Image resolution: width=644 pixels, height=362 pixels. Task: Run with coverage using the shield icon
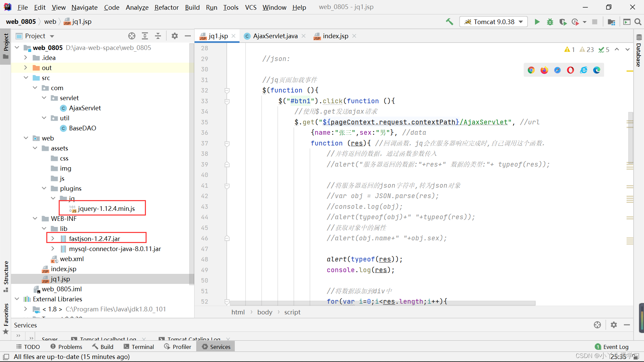pos(563,22)
